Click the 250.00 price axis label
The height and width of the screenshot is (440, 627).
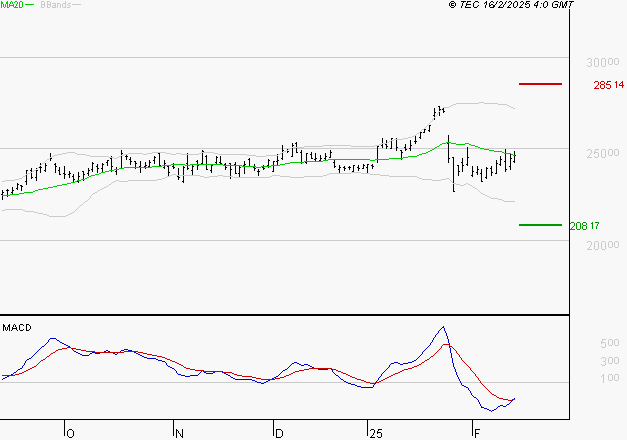pyautogui.click(x=603, y=153)
